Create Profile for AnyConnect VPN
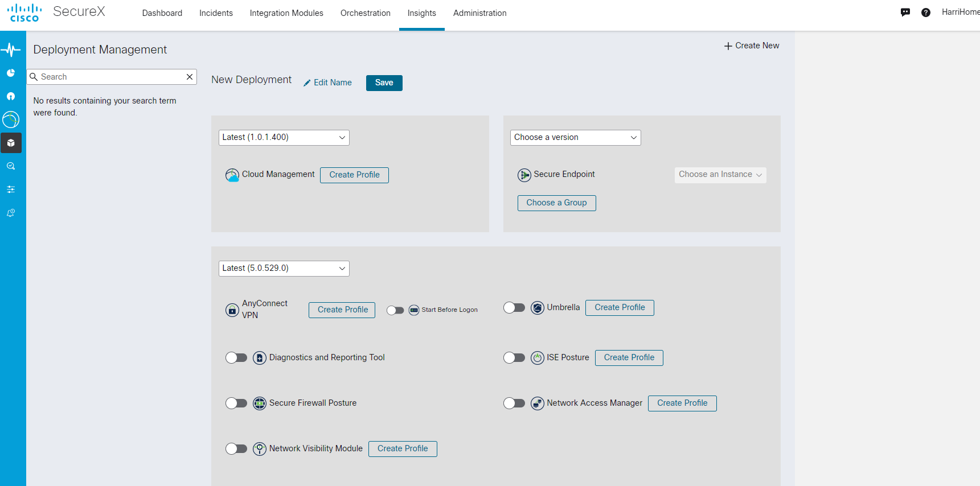 [x=342, y=310]
